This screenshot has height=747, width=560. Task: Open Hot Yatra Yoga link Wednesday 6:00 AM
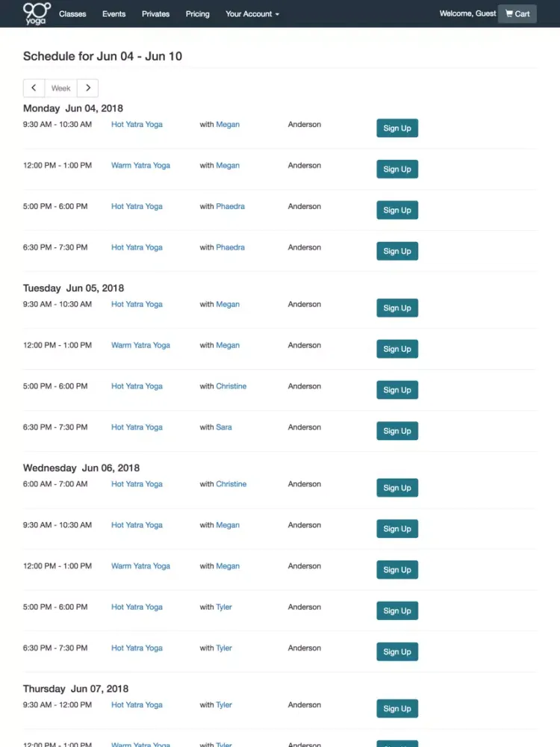coord(137,484)
